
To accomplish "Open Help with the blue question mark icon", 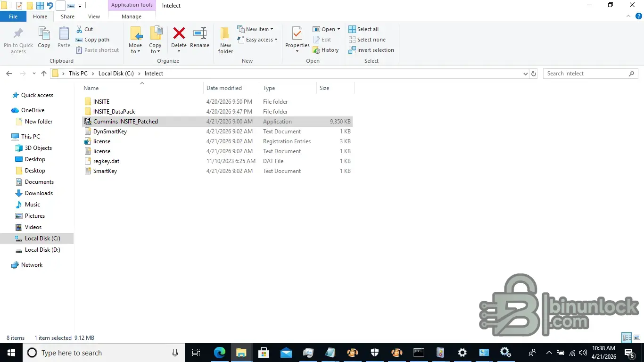I will (639, 16).
